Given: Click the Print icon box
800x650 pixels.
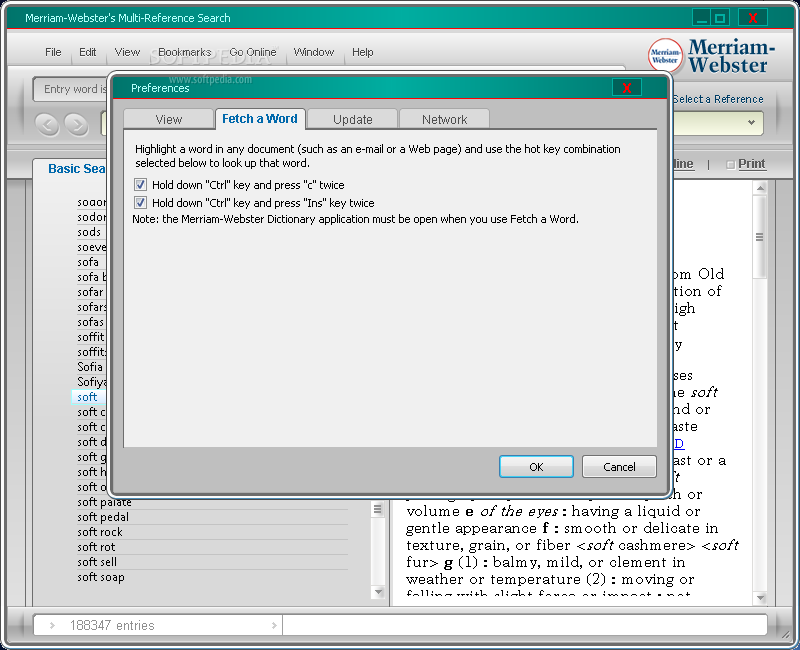Looking at the screenshot, I should click(730, 164).
